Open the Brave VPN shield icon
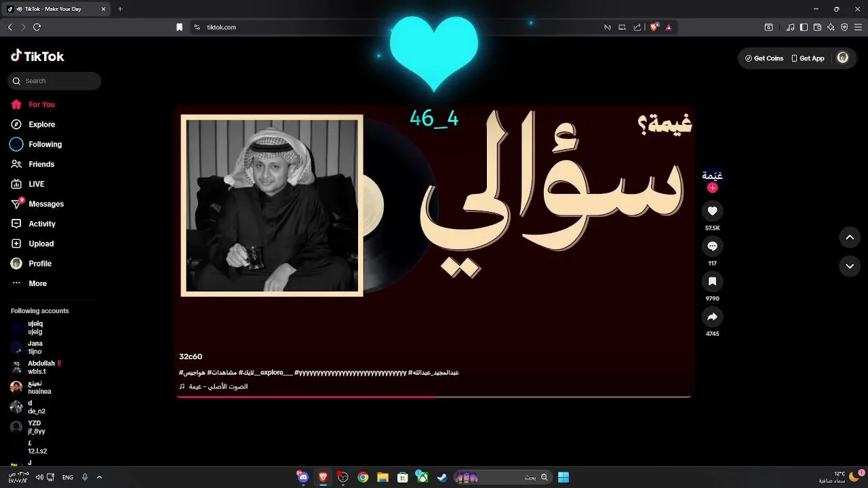 coord(844,27)
